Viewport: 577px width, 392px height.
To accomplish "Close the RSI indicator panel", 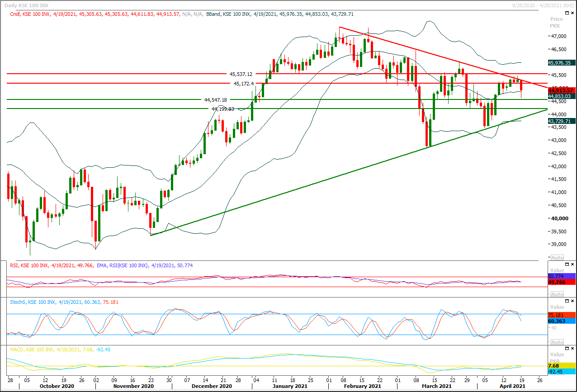I will pyautogui.click(x=573, y=264).
